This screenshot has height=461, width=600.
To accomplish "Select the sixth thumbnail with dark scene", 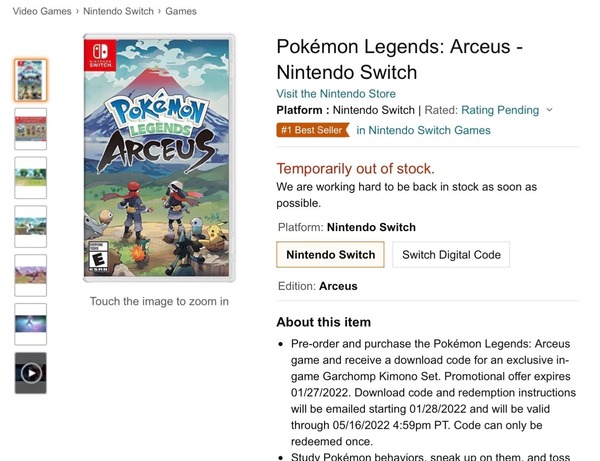I will tap(30, 324).
